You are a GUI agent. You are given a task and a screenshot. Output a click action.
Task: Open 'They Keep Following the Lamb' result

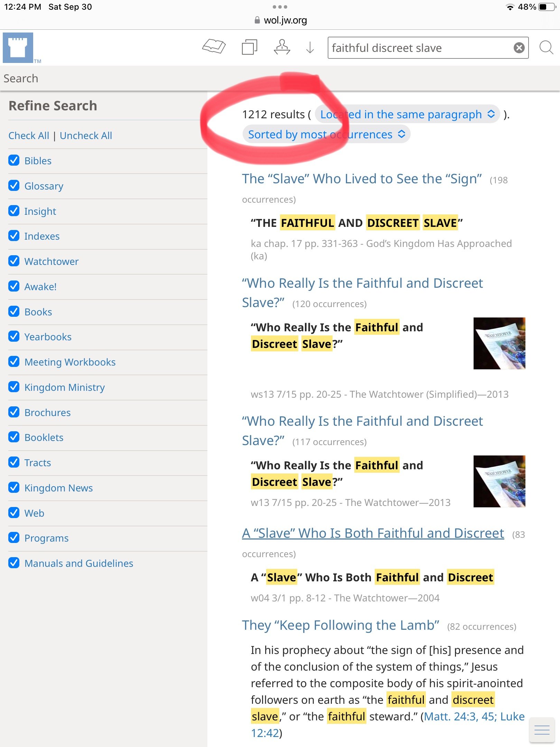tap(340, 625)
